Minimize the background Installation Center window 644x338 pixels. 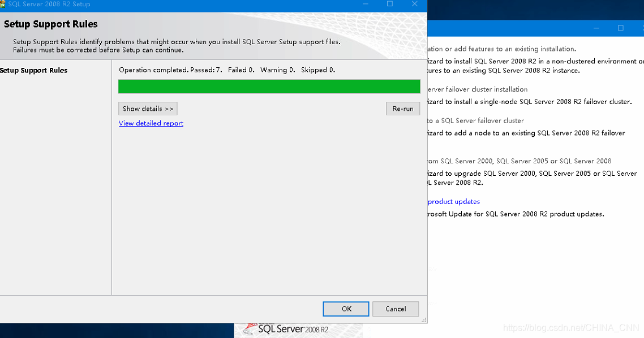[x=596, y=28]
